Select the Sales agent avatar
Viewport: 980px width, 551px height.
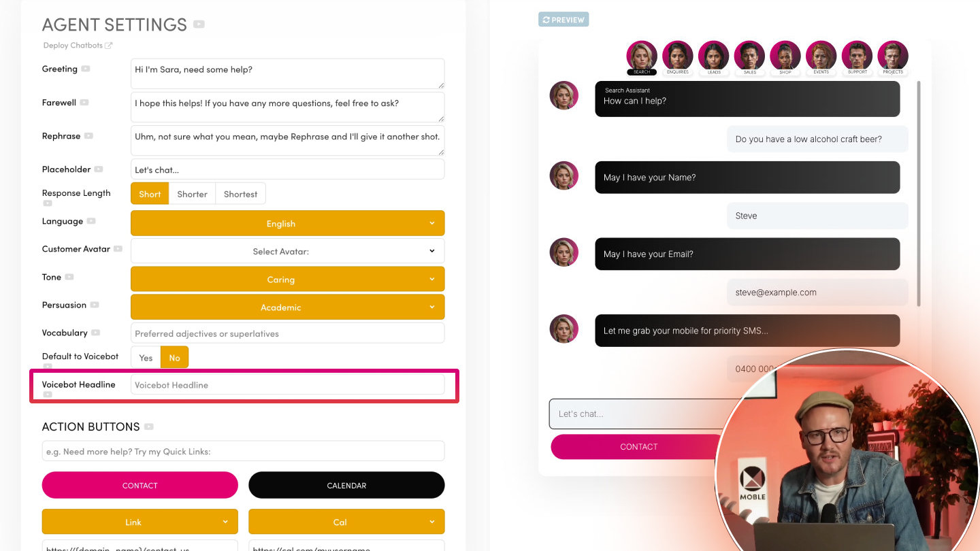[x=749, y=56]
